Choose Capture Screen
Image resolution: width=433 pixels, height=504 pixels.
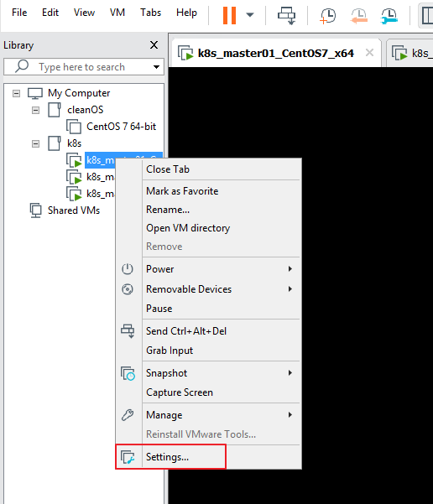pyautogui.click(x=209, y=392)
